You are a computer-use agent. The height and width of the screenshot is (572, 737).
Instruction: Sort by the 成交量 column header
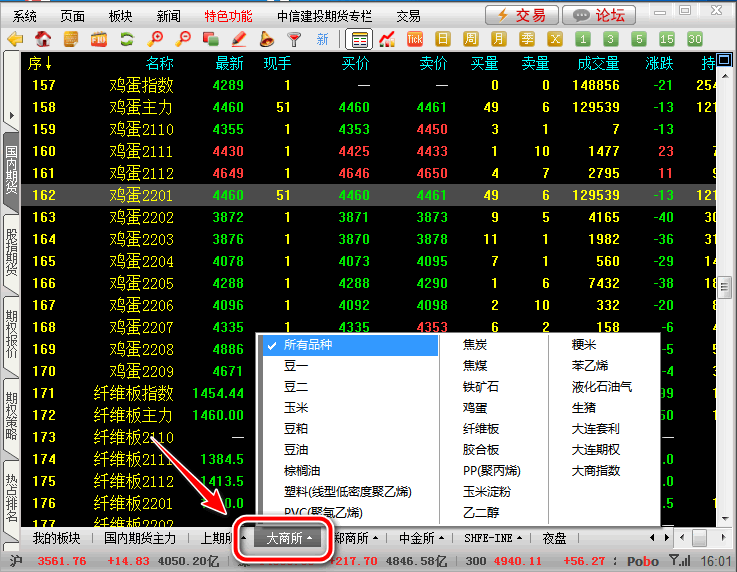click(598, 63)
